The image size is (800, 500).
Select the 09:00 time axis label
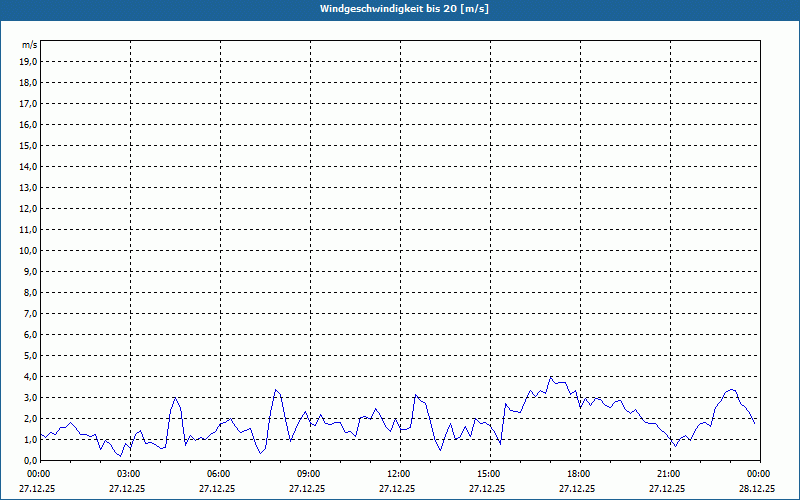point(308,473)
